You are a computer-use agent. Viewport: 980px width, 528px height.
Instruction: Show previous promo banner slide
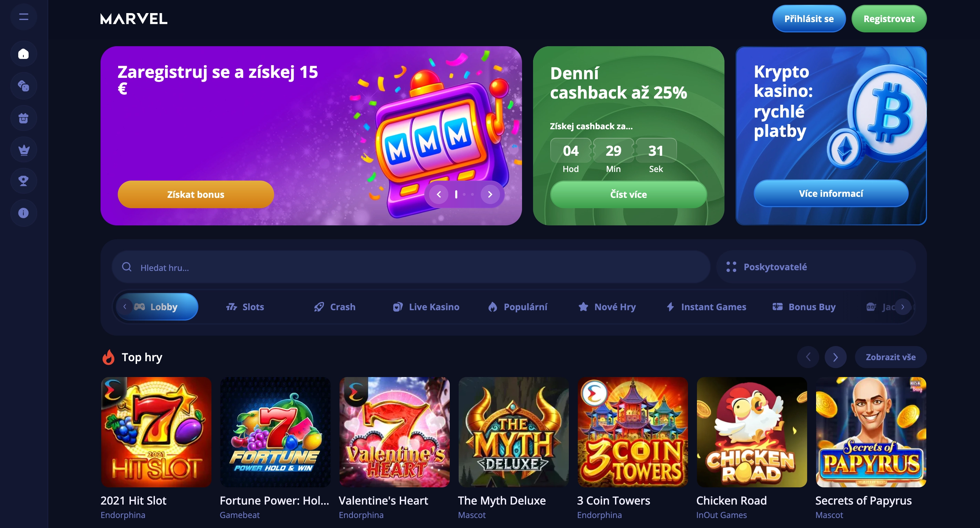(x=439, y=194)
